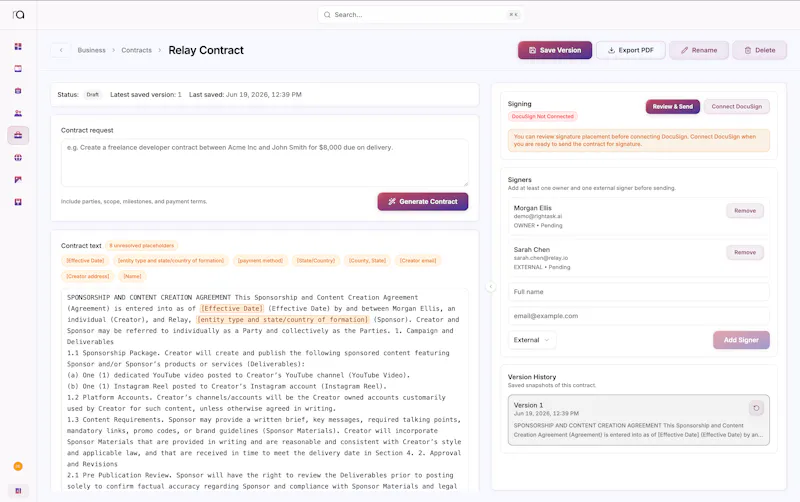
Task: Open the orange profile avatar
Action: tap(18, 466)
